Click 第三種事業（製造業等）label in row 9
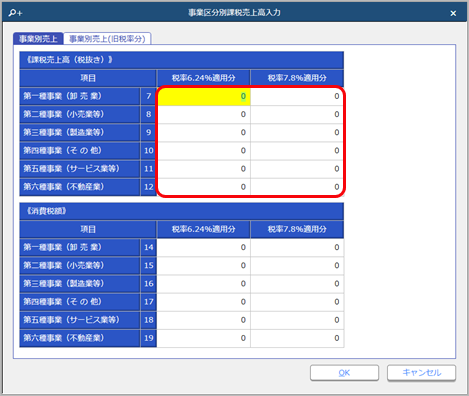This screenshot has width=469, height=396. click(80, 133)
